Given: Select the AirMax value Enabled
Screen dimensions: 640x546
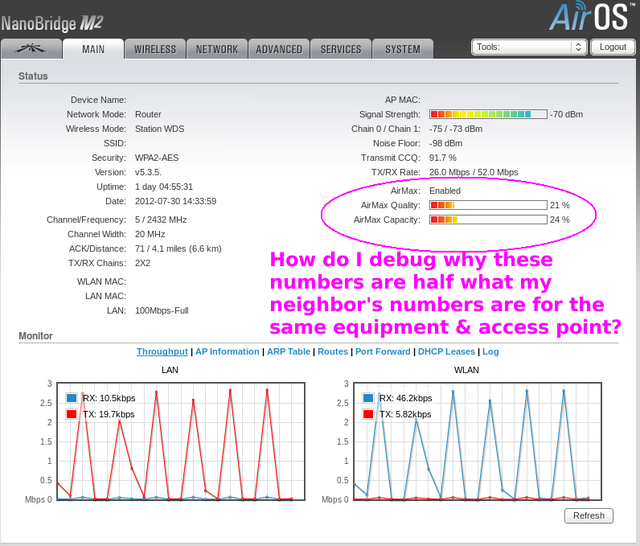Looking at the screenshot, I should (445, 191).
